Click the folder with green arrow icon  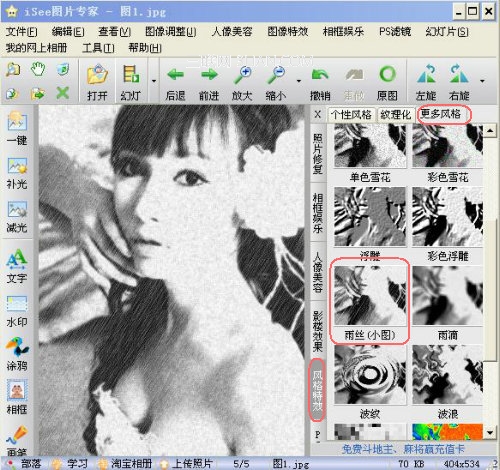(x=37, y=94)
